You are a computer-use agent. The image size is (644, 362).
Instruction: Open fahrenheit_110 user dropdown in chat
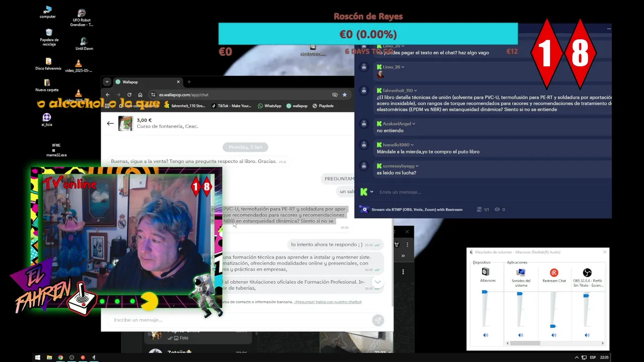pyautogui.click(x=415, y=90)
